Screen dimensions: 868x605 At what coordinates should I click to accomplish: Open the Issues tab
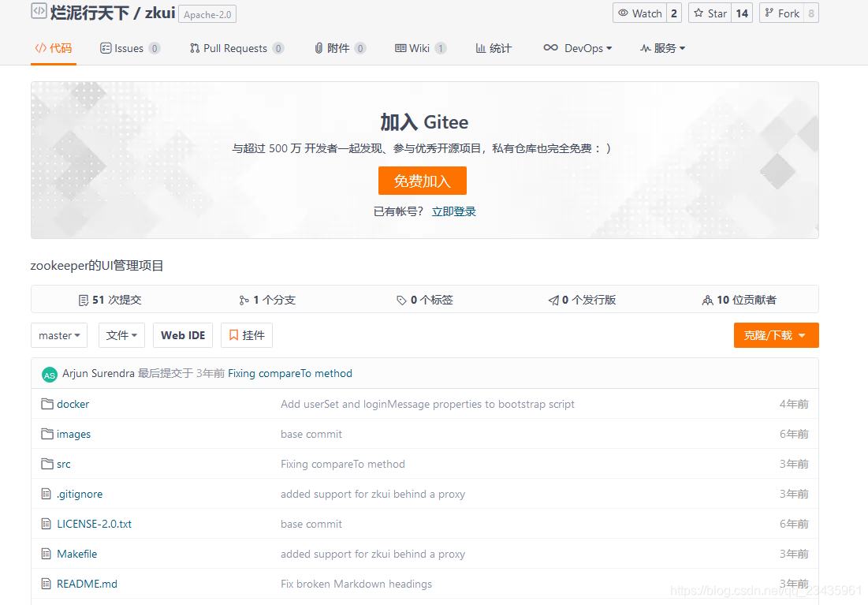pos(129,48)
